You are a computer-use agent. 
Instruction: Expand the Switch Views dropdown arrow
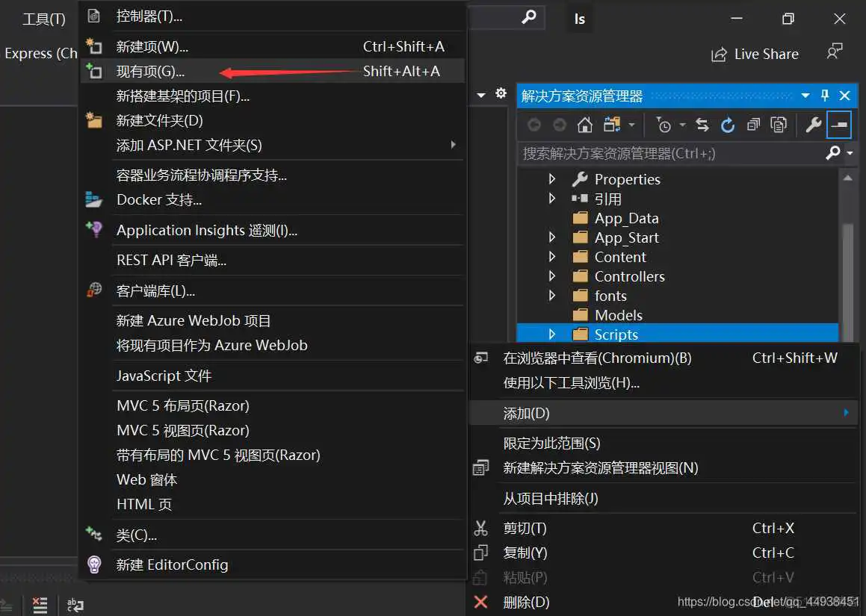632,124
